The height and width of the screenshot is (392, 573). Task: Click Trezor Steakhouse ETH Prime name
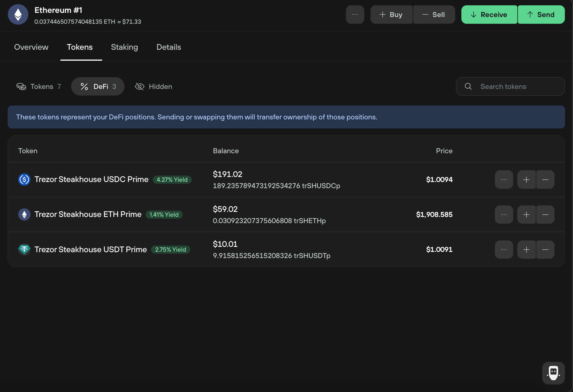tap(88, 214)
